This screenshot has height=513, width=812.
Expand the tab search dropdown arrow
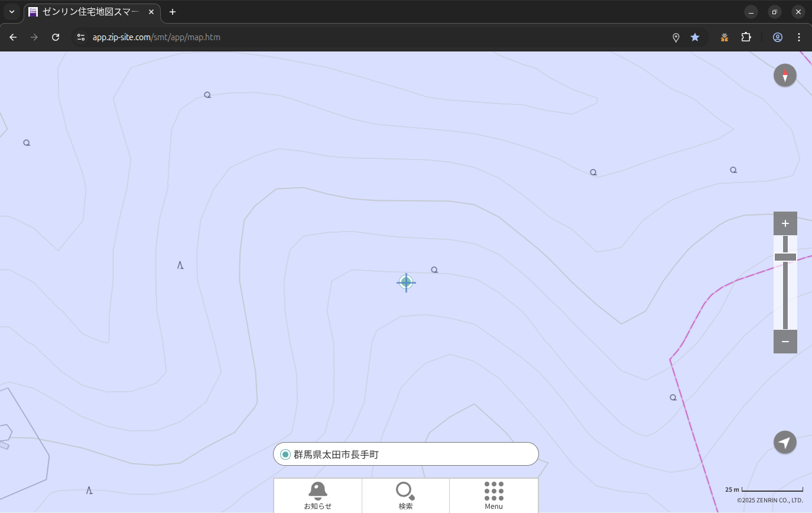click(11, 12)
